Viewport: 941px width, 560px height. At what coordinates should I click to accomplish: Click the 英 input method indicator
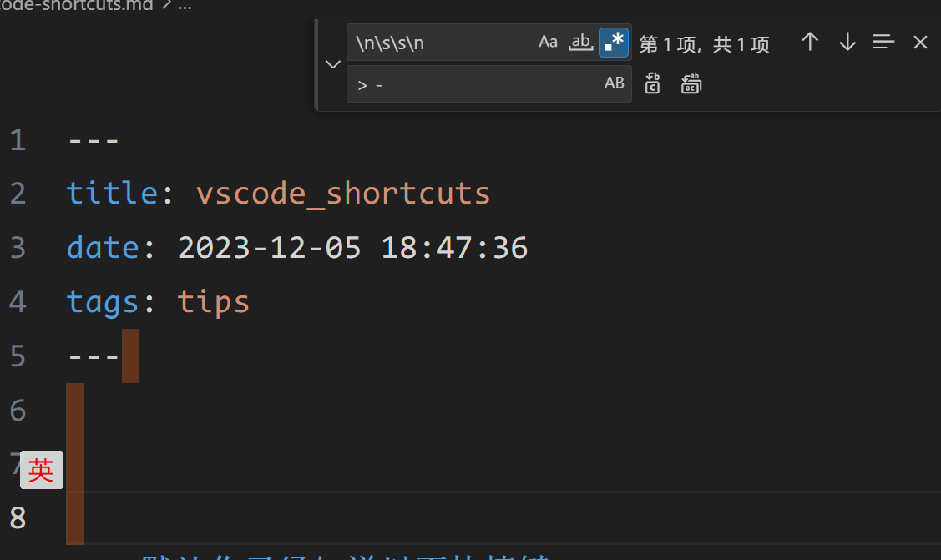pos(42,470)
